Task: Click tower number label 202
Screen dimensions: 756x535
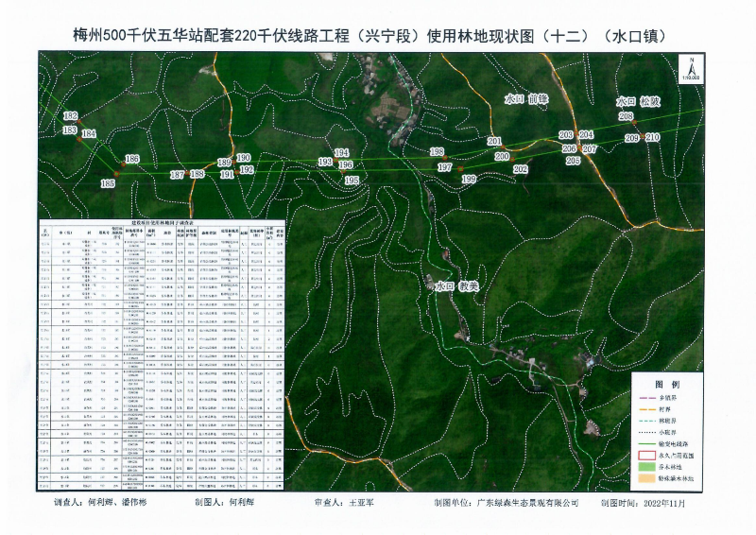Action: point(521,169)
